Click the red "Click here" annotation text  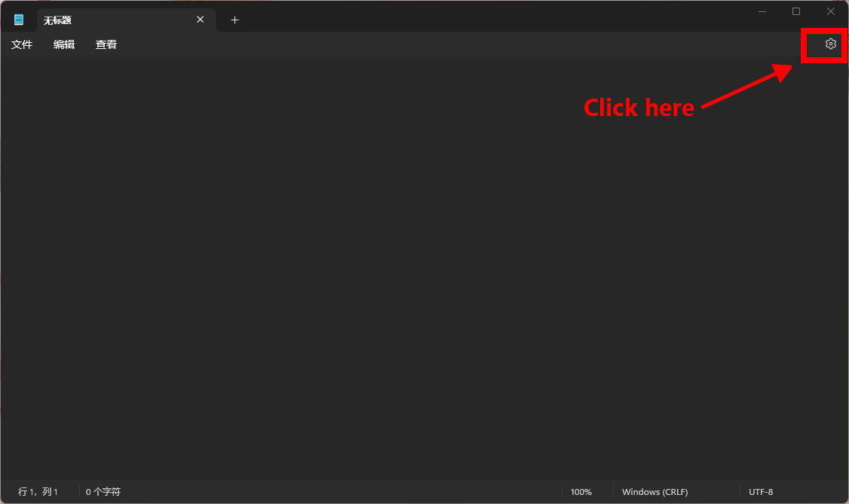[639, 108]
